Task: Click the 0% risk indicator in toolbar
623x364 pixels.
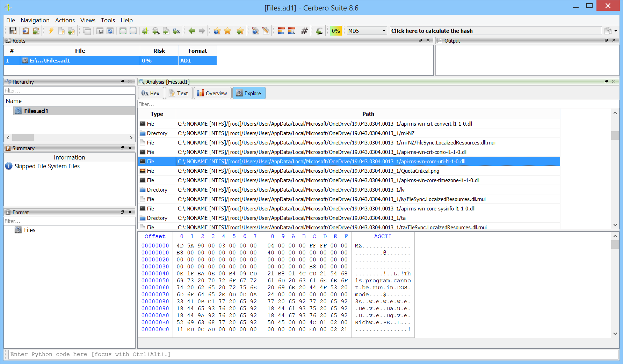Action: pos(336,31)
